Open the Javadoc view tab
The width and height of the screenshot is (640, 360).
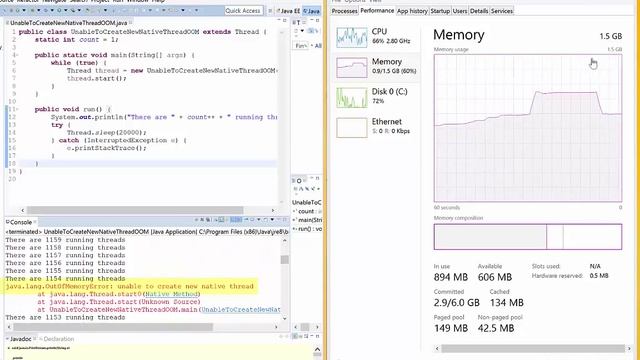tap(20, 339)
